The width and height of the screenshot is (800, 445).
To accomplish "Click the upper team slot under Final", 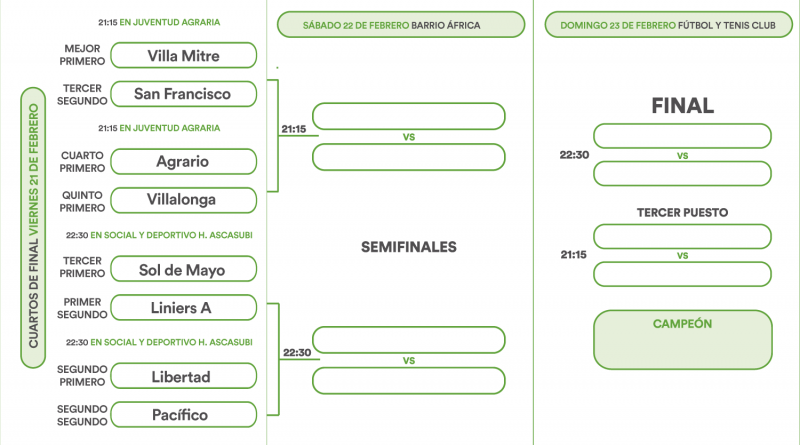I will (682, 136).
